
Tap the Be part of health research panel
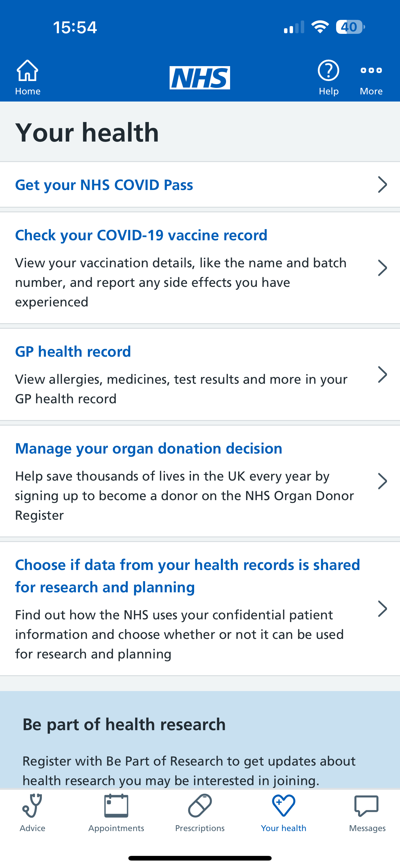coord(200,740)
